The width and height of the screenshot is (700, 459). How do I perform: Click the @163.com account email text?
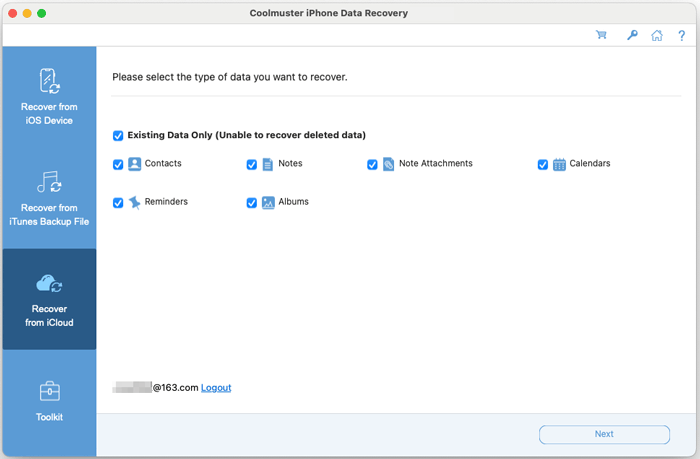(155, 388)
